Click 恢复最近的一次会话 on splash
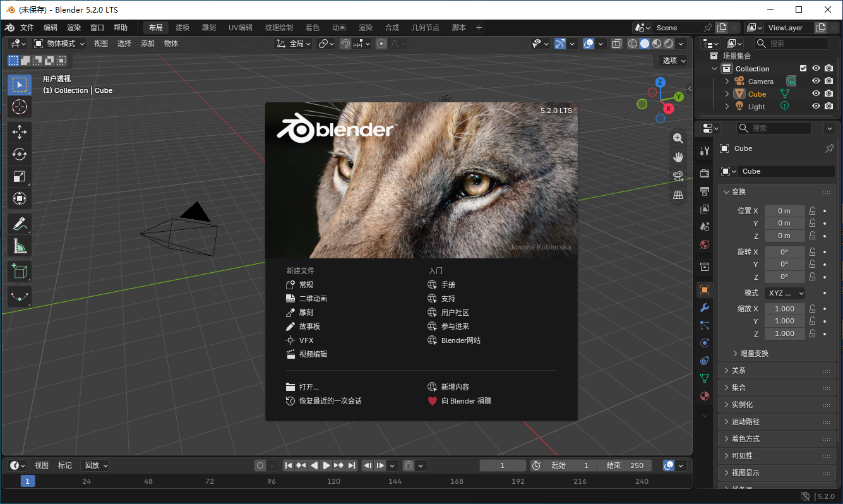Image resolution: width=843 pixels, height=504 pixels. pos(324,401)
